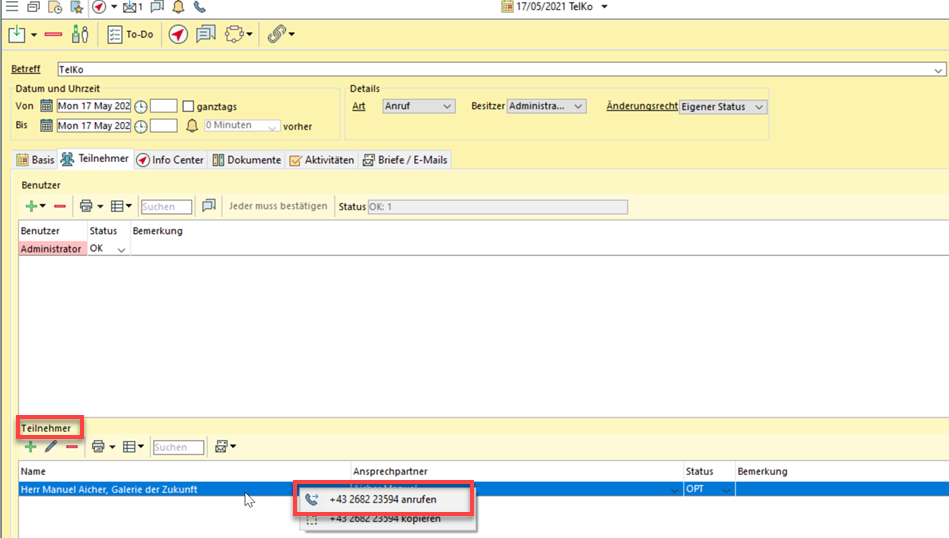The width and height of the screenshot is (949, 538).
Task: Choose '+43 2682 23594 anrufen' from context menu
Action: point(382,499)
